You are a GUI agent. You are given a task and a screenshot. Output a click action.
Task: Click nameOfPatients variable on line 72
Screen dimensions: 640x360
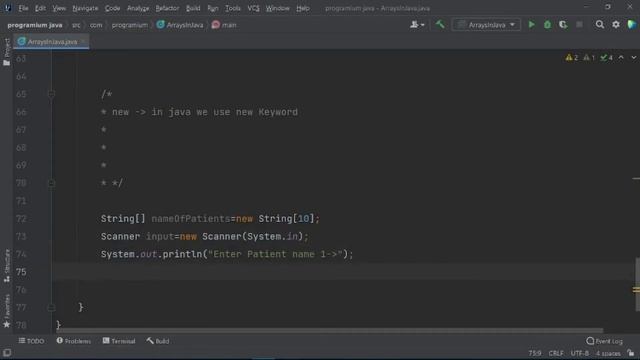(x=191, y=219)
